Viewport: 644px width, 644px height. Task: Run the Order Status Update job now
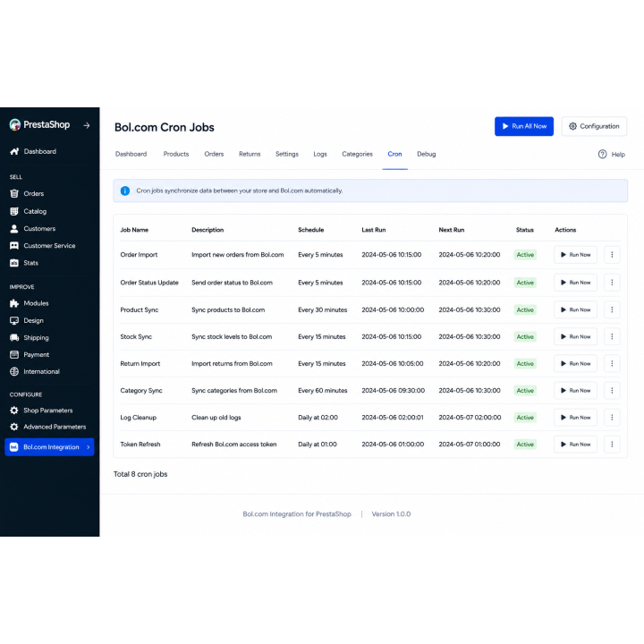(575, 283)
